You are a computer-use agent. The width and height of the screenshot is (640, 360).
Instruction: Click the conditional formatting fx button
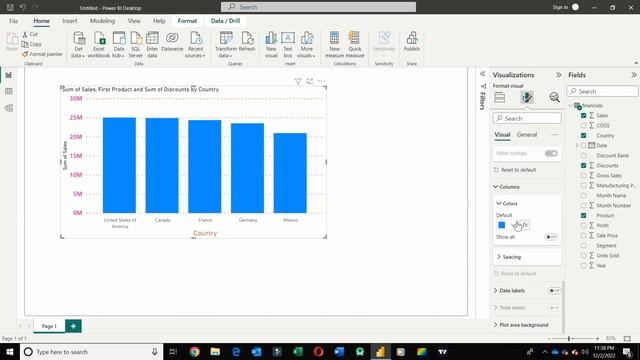click(x=525, y=225)
